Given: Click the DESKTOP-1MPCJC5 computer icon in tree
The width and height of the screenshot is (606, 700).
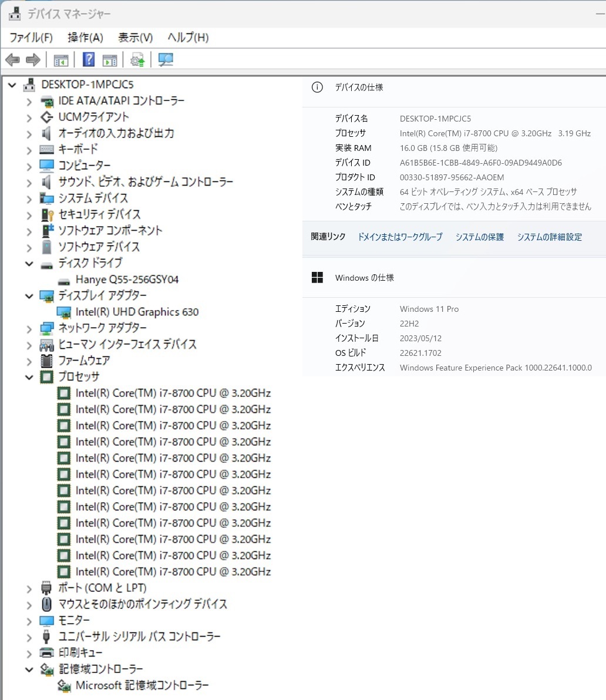Looking at the screenshot, I should tap(30, 85).
